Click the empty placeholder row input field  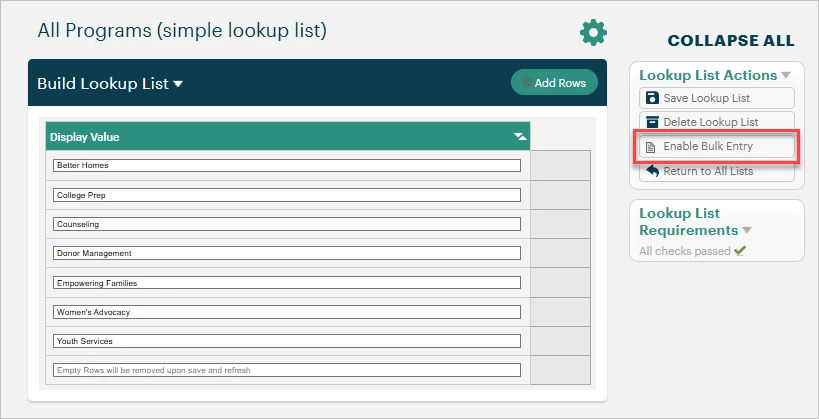click(x=287, y=370)
